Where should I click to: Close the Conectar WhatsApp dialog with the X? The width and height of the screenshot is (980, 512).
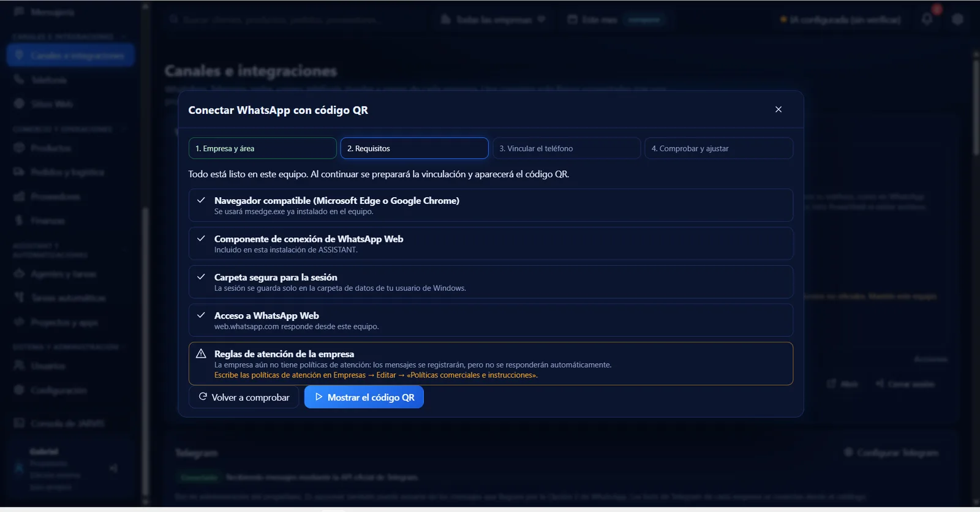(x=778, y=110)
